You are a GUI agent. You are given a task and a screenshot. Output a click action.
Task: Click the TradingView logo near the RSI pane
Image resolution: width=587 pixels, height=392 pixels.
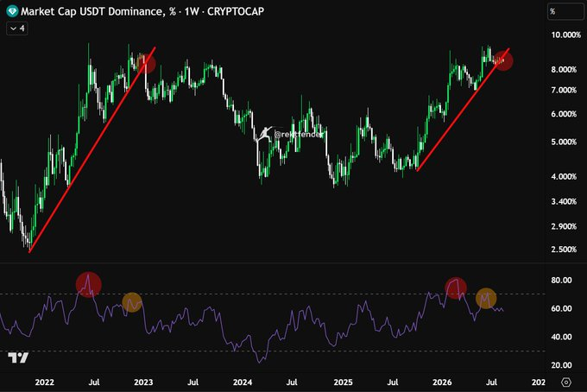(18, 357)
